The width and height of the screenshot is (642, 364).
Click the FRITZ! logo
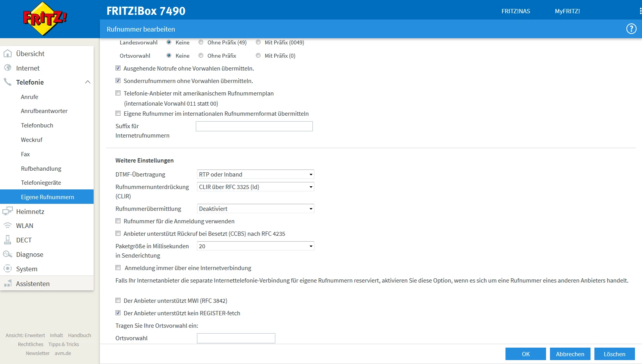[45, 18]
